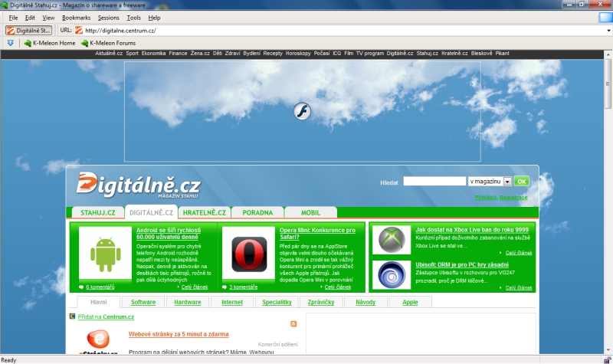
Task: Open the View menu
Action: (48, 18)
